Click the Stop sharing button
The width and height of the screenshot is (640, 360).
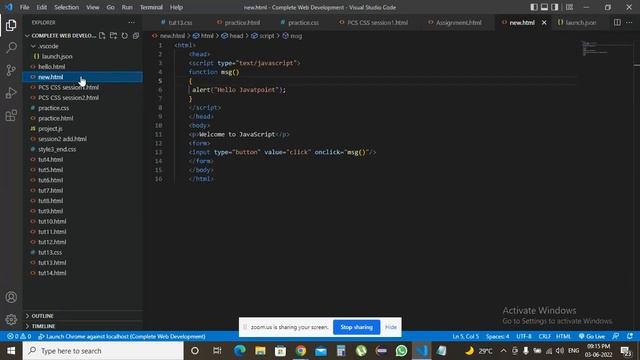click(x=356, y=327)
